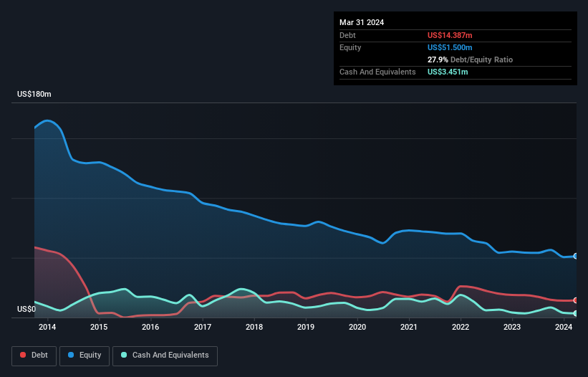The image size is (588, 377).
Task: Click the Mar 31 2024 tooltip date
Action: (x=362, y=22)
